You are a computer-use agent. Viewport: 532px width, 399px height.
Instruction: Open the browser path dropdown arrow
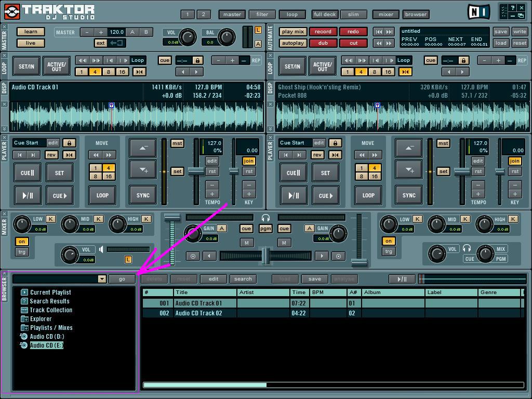[x=102, y=279]
